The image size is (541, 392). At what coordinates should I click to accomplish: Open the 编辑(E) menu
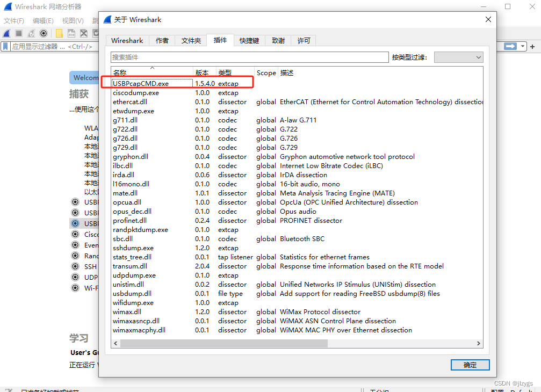click(43, 21)
